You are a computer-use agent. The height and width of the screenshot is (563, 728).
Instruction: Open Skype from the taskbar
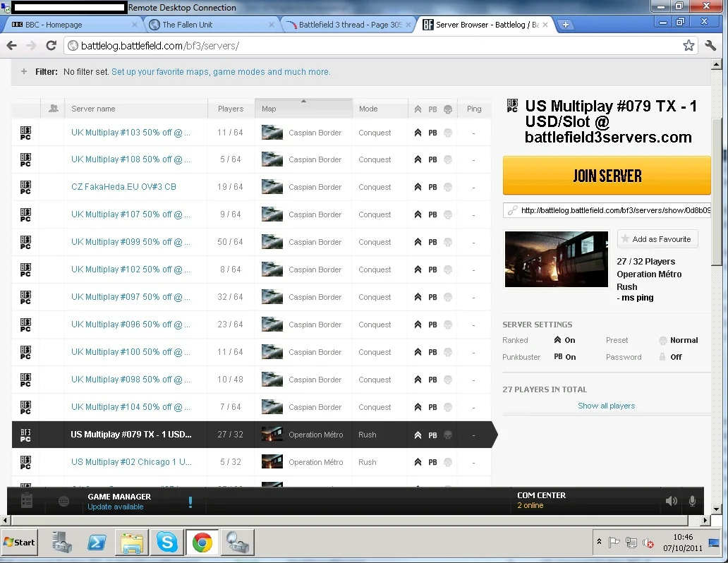(x=167, y=542)
